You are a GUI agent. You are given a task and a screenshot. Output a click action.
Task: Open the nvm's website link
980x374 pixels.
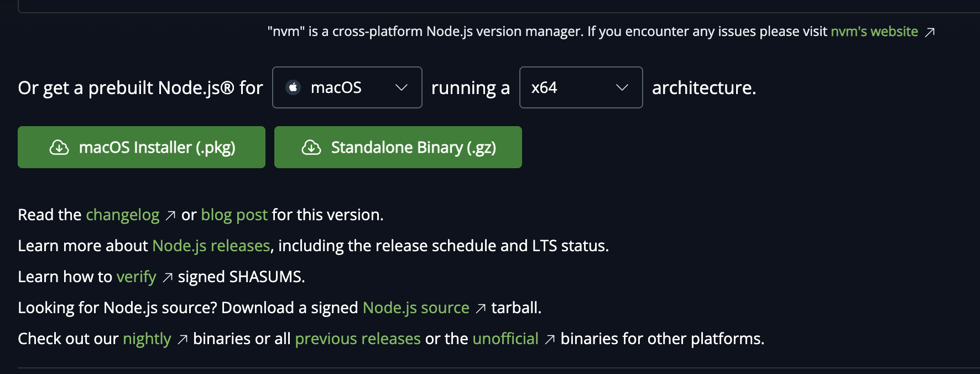click(874, 32)
